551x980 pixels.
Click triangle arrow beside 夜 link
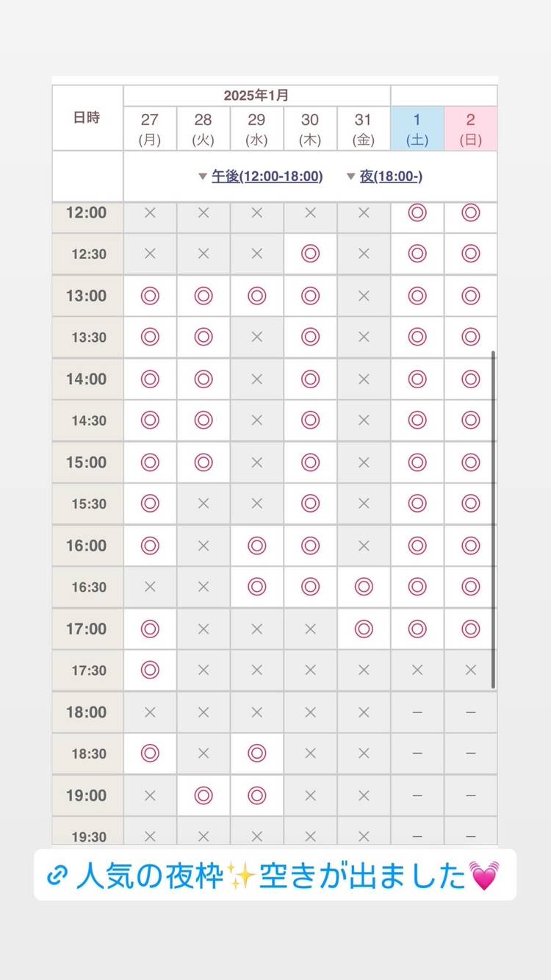pyautogui.click(x=350, y=177)
